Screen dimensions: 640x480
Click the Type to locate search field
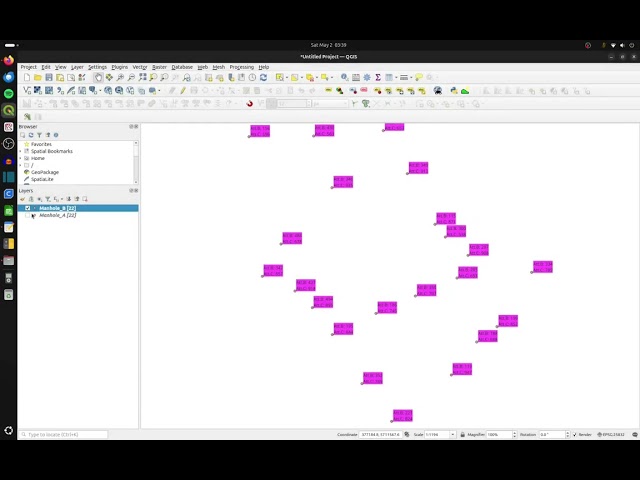coord(64,435)
